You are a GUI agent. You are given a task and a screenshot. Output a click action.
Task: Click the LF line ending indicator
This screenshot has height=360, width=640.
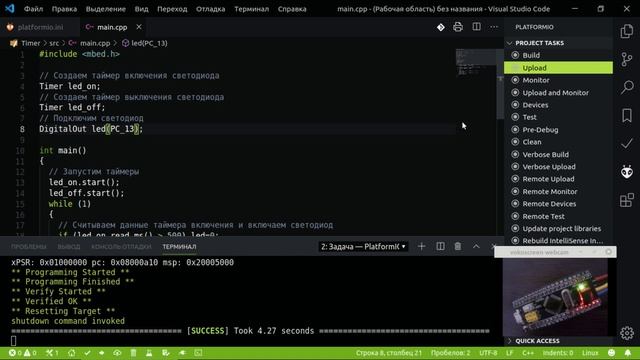click(510, 353)
